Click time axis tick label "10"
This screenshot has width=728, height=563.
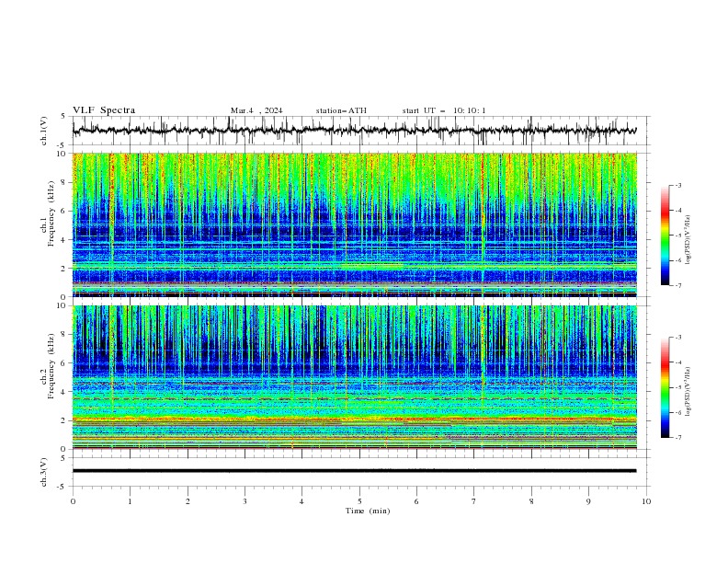(646, 501)
